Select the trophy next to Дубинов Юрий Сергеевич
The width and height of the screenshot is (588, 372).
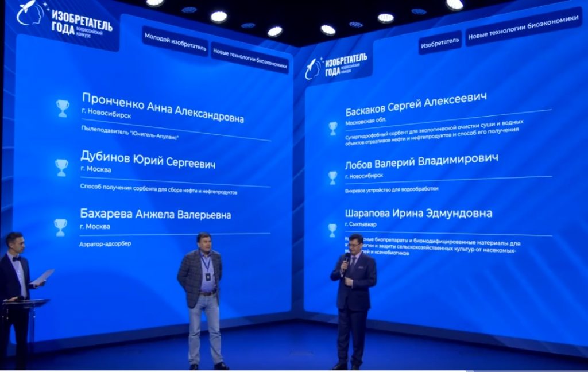point(61,167)
